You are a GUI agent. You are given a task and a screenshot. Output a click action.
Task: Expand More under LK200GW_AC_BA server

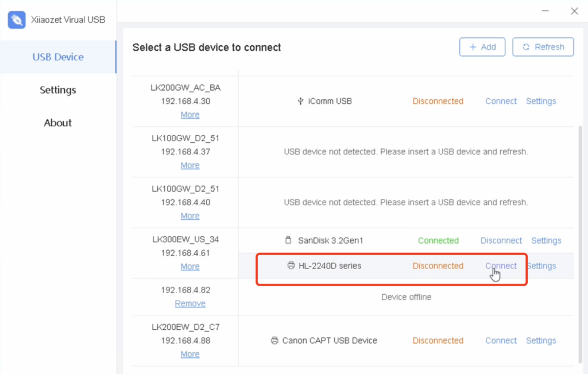point(190,115)
